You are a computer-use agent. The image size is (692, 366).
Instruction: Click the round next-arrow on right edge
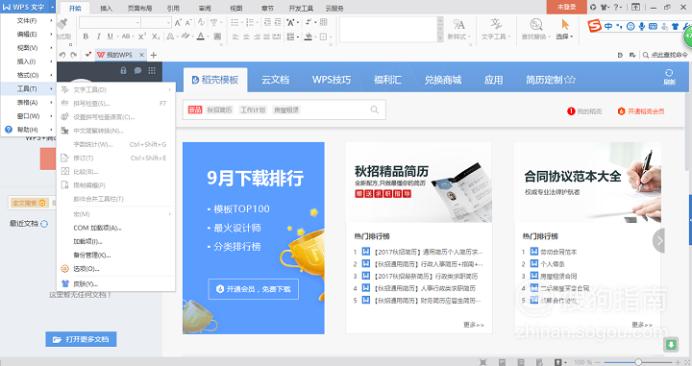click(x=659, y=241)
